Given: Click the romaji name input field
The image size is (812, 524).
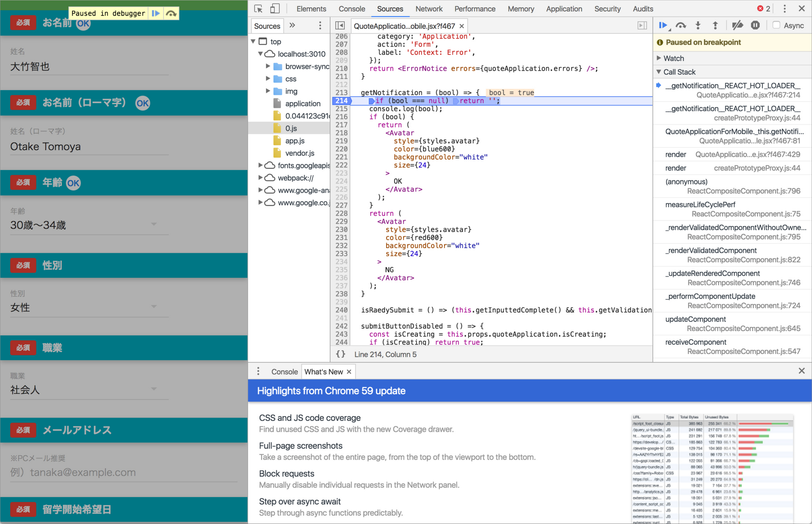Looking at the screenshot, I should 89,147.
